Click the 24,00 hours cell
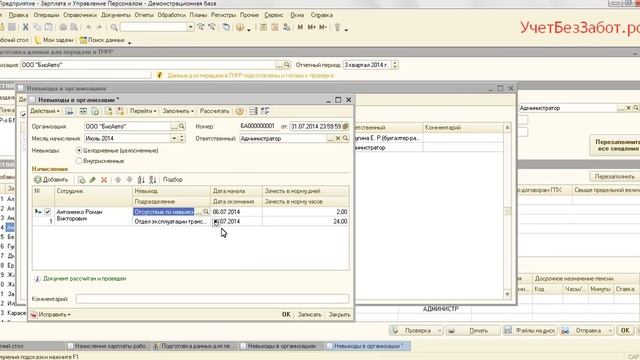Image resolution: width=640 pixels, height=360 pixels. click(x=306, y=221)
